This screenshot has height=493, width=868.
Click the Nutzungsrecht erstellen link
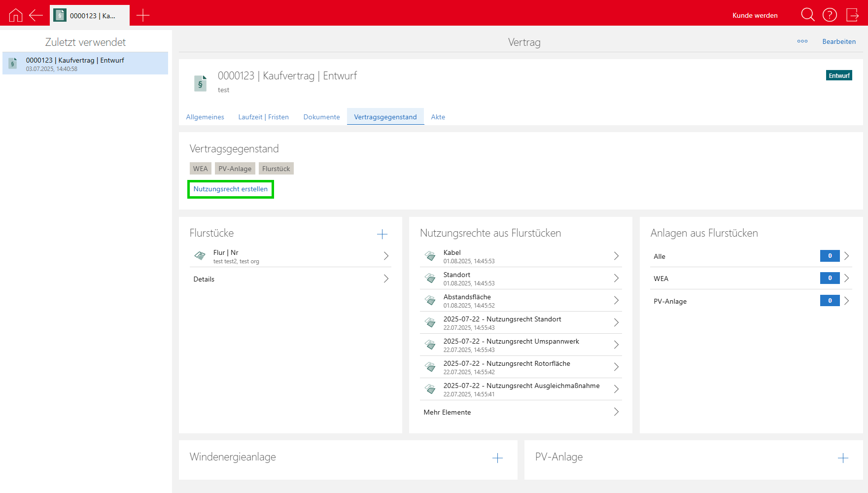point(230,189)
